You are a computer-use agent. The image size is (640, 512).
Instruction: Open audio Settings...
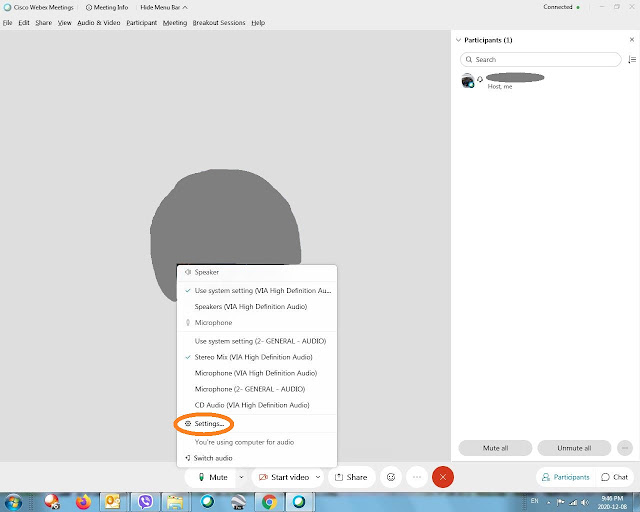click(257, 424)
